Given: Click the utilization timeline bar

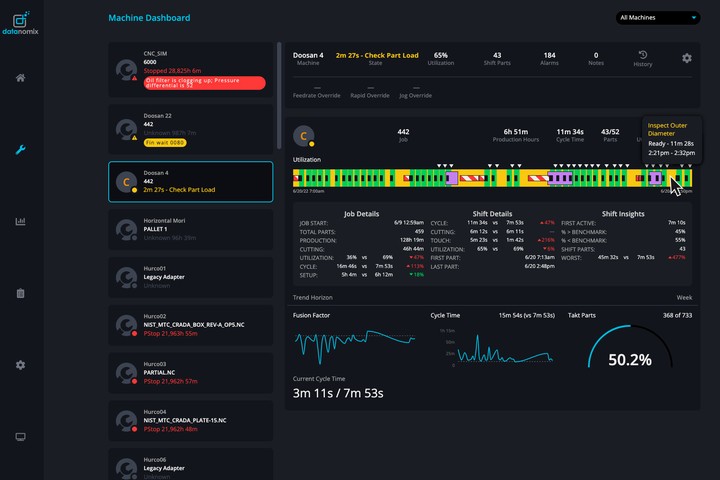Looking at the screenshot, I should [492, 178].
